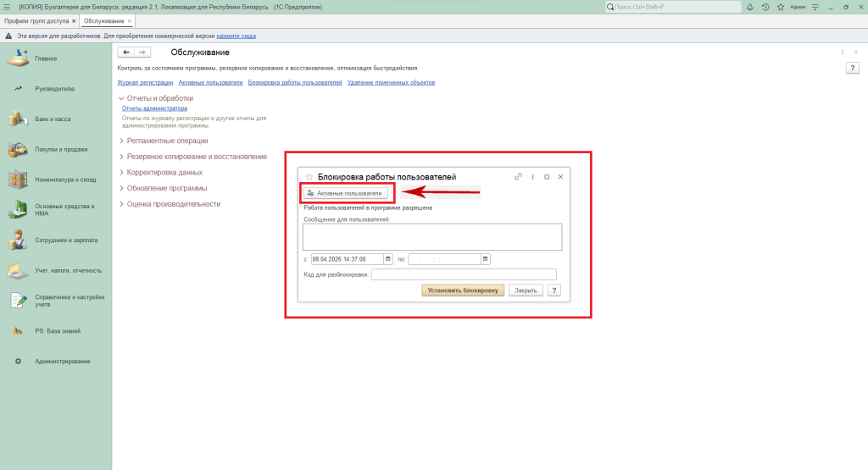Open the history clock icon
Viewport: 868px width, 470px height.
765,7
